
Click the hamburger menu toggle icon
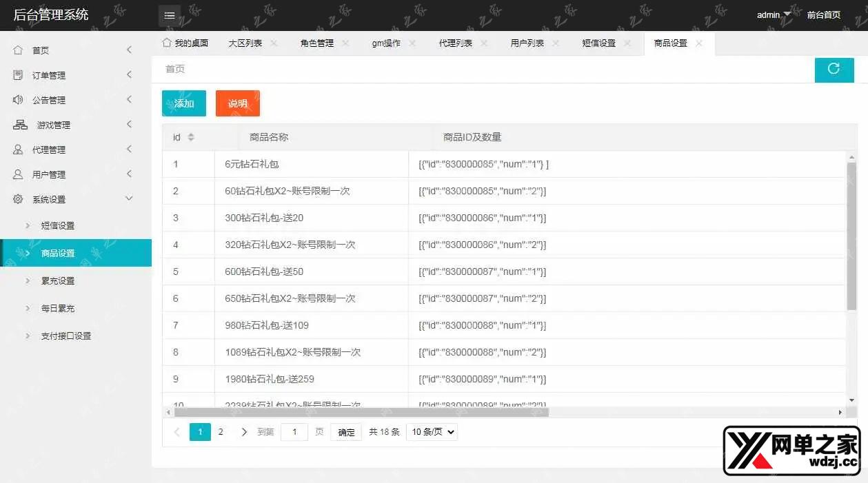[x=169, y=15]
